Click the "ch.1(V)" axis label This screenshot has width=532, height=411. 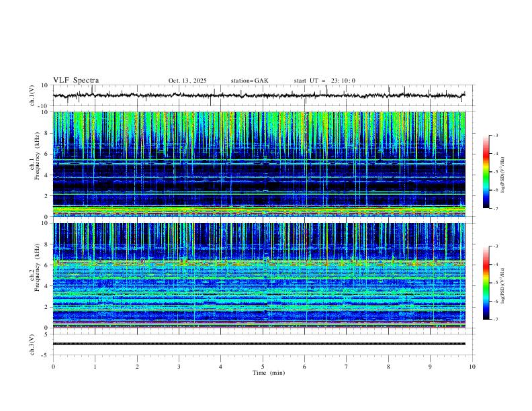point(32,95)
